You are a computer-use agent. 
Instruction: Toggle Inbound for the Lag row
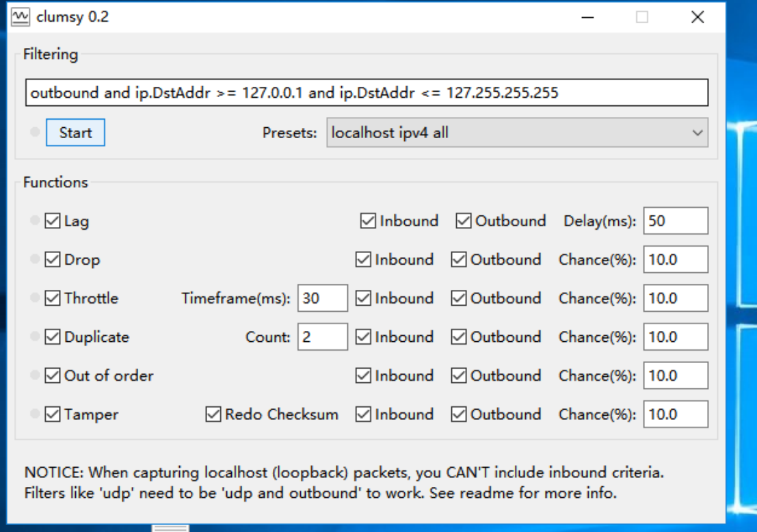(368, 221)
